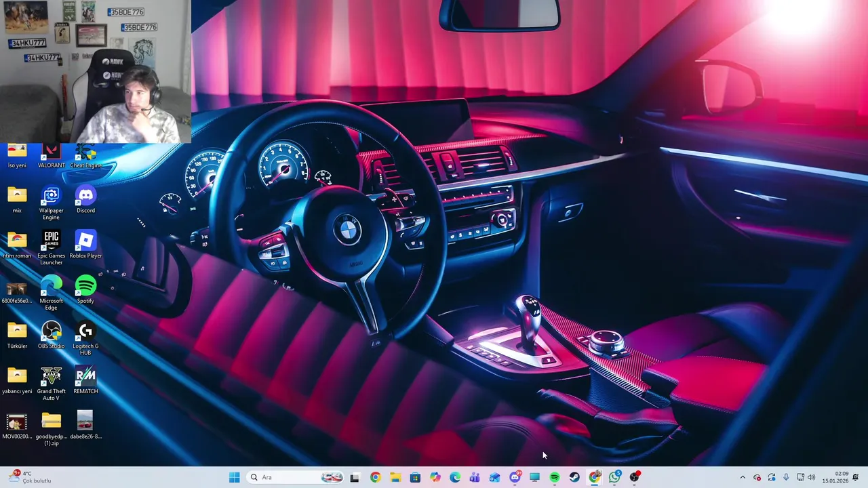The height and width of the screenshot is (488, 868).
Task: Select the dabe8e26 image file
Action: pos(85,426)
